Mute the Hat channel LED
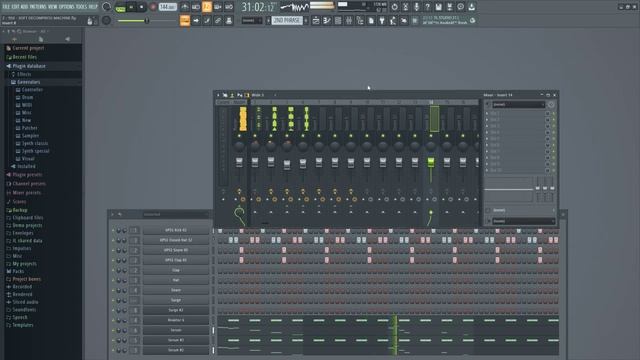The width and height of the screenshot is (640, 360). (x=113, y=280)
